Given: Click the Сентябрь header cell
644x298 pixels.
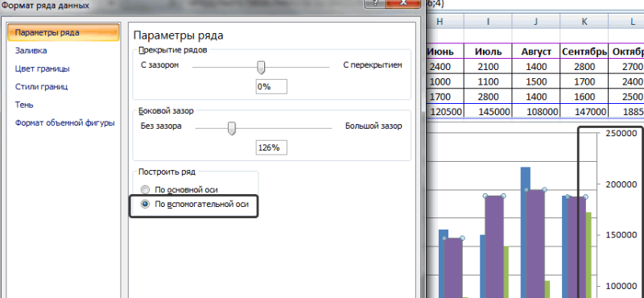Looking at the screenshot, I should (x=584, y=52).
